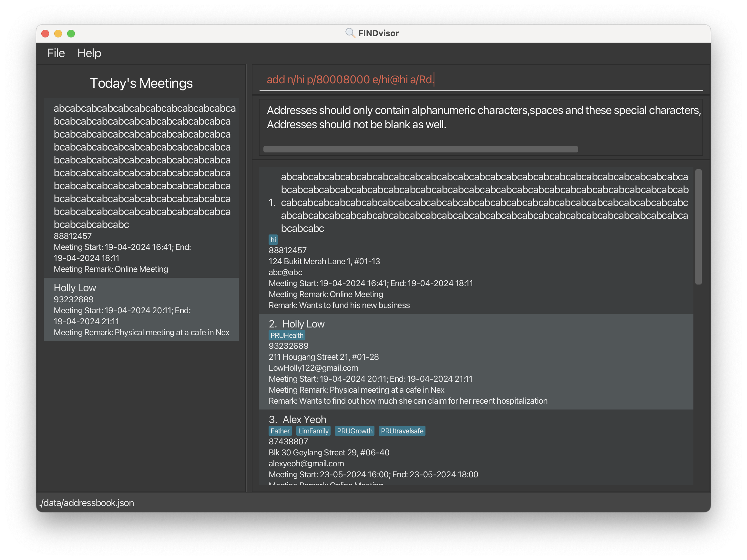Click the person list vertical scrollbar
The image size is (747, 560).
coord(698,227)
